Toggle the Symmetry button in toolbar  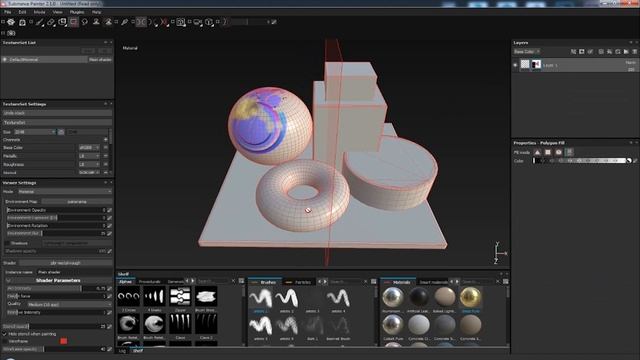[141, 22]
